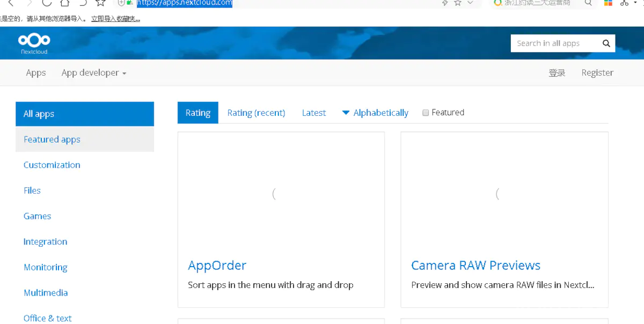Open the Apps menu item

(x=36, y=73)
